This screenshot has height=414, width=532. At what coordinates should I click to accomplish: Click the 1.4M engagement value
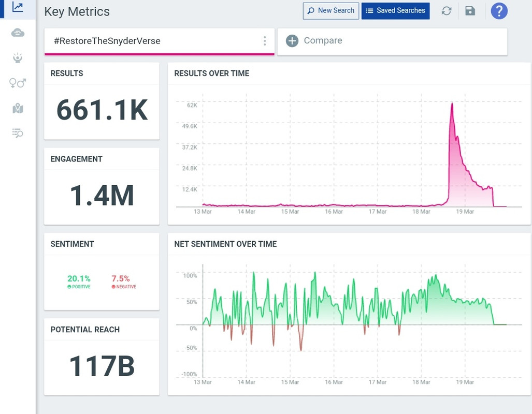[x=102, y=195]
